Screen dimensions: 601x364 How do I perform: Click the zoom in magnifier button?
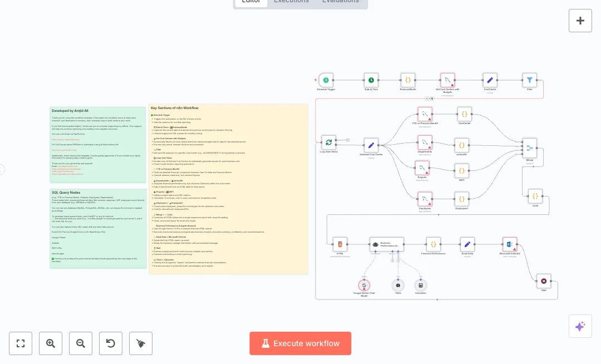[51, 343]
